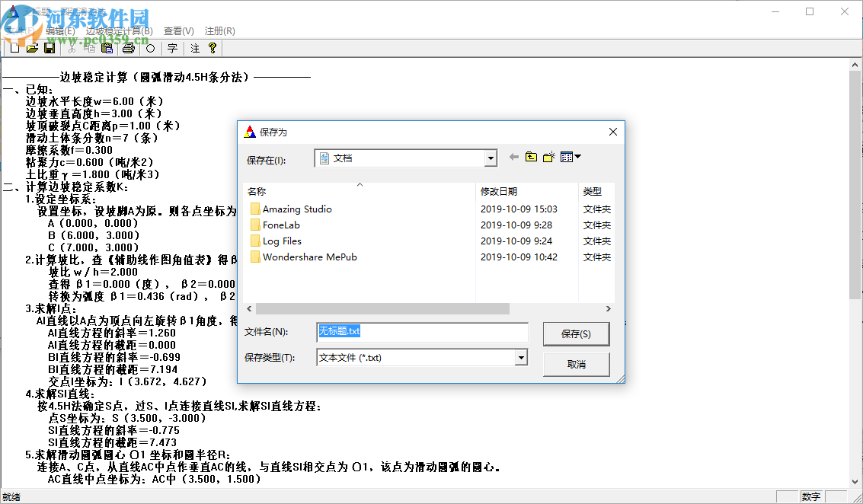This screenshot has width=863, height=504.
Task: Click the file list scroll right arrow
Action: coord(608,308)
